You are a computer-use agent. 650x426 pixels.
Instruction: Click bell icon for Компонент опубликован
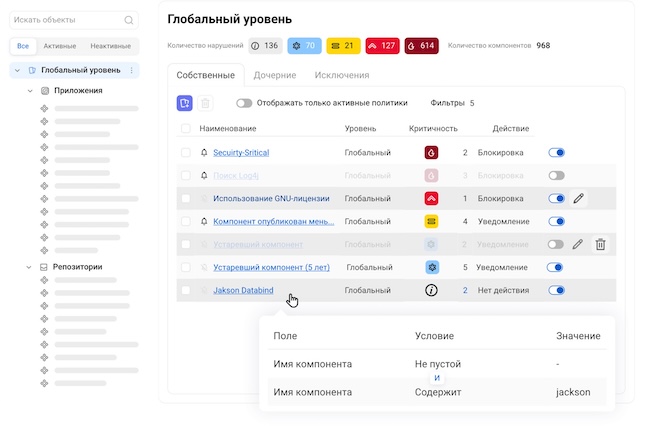pyautogui.click(x=204, y=221)
